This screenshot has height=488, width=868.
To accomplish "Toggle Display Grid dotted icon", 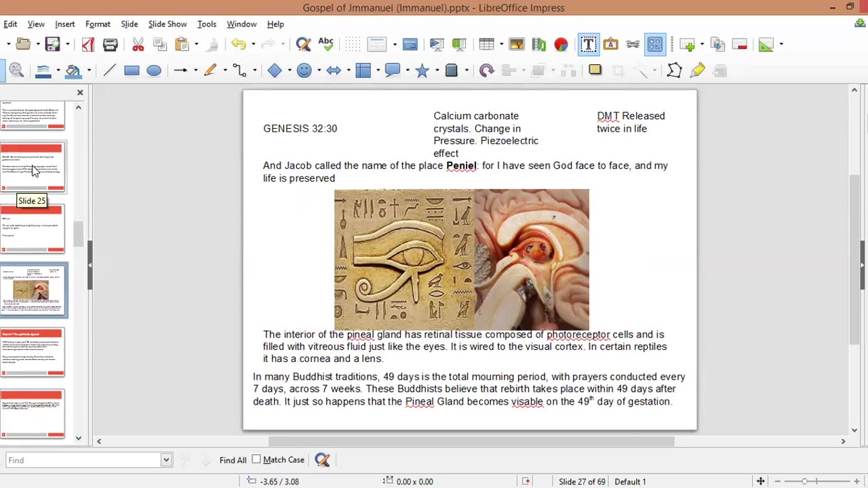I will pos(353,45).
